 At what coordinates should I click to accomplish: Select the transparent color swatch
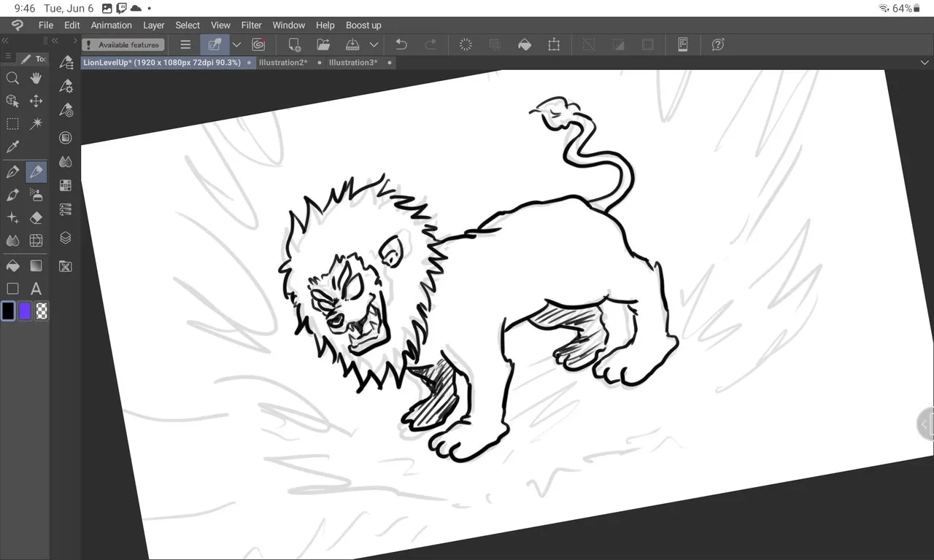tap(42, 311)
